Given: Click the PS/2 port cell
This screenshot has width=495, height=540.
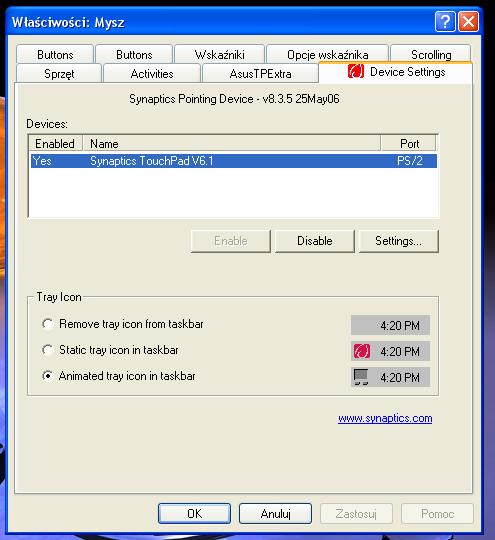Looking at the screenshot, I should pos(410,161).
